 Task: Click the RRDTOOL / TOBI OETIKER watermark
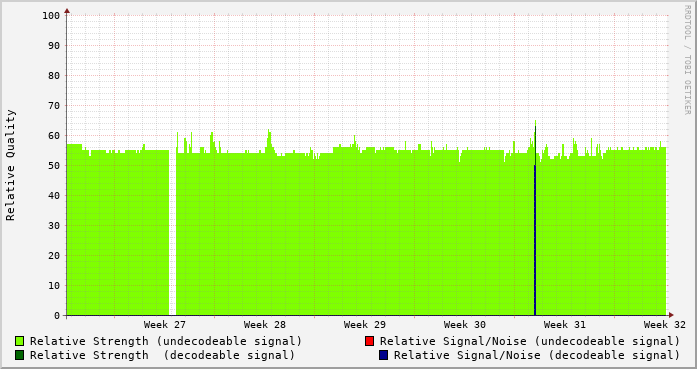coord(687,60)
